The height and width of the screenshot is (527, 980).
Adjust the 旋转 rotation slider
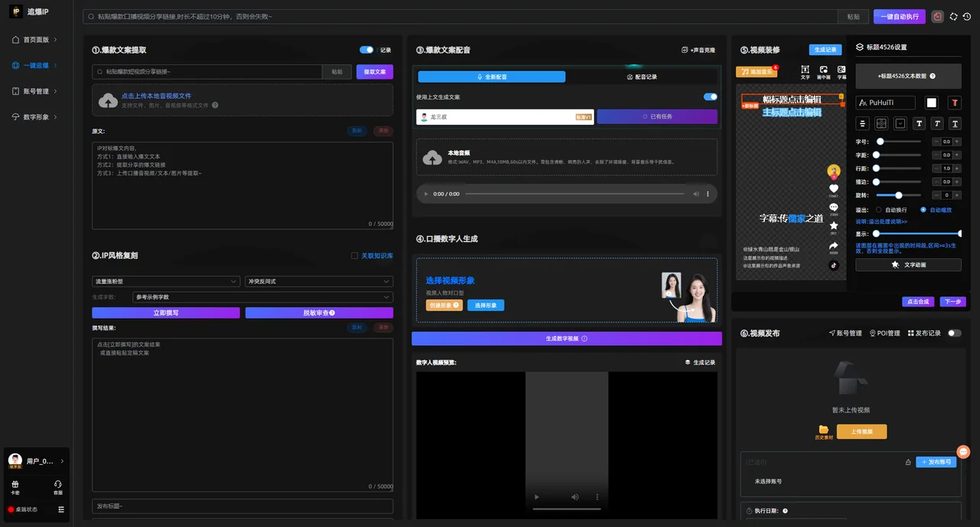point(899,195)
